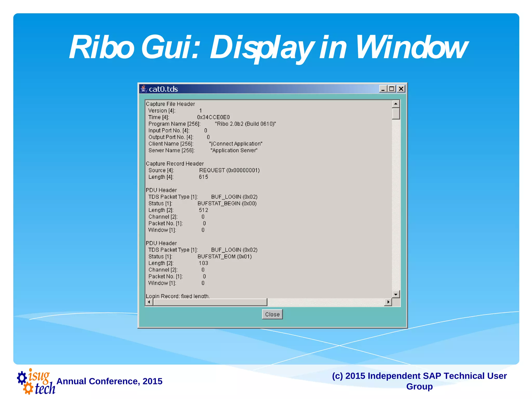Click the "BUFSTAT_EOM (0x01)" status value
Image resolution: width=532 pixels, height=399 pixels.
click(225, 256)
